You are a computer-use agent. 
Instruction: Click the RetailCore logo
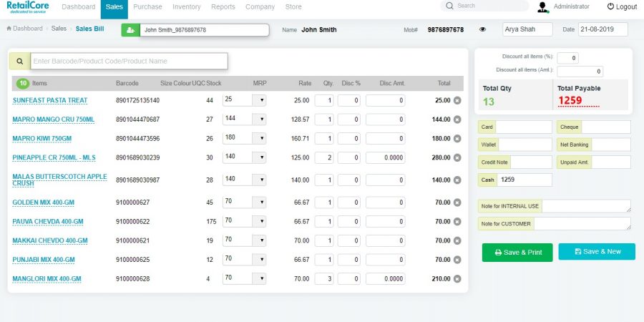[28, 7]
